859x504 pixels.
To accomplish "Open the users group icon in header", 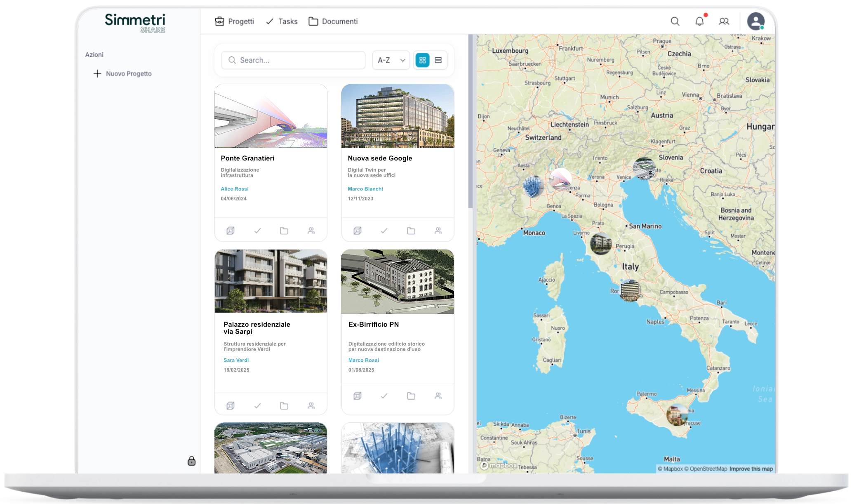I will 724,21.
